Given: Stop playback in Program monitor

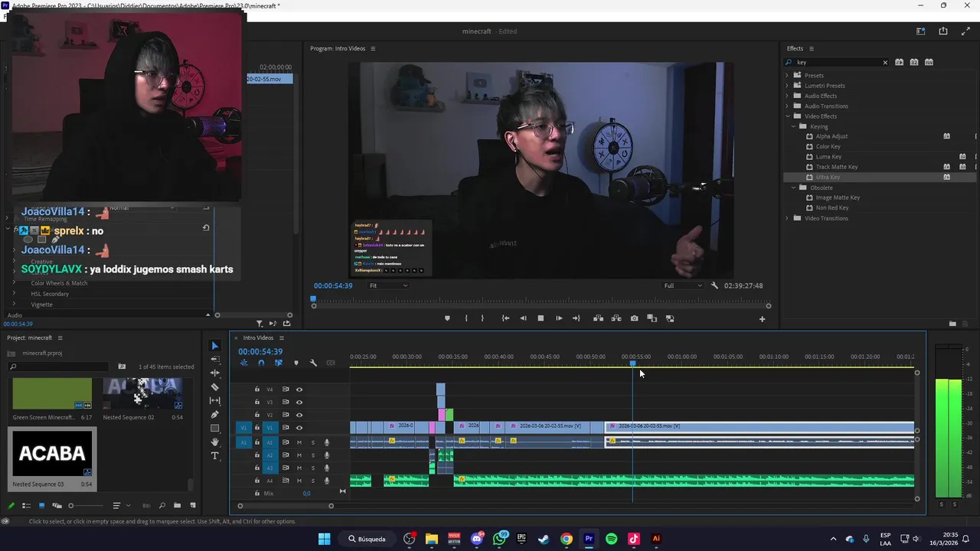Looking at the screenshot, I should (x=541, y=318).
